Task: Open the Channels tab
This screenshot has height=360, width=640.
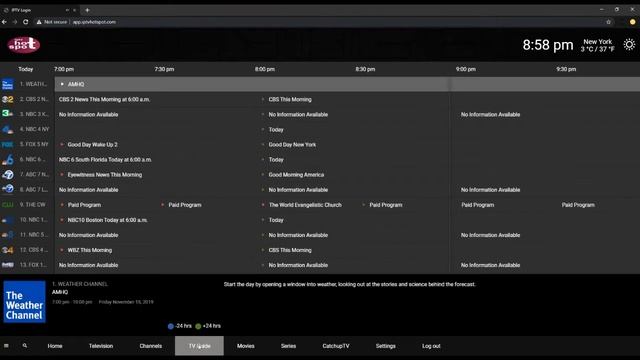Action: pos(151,346)
